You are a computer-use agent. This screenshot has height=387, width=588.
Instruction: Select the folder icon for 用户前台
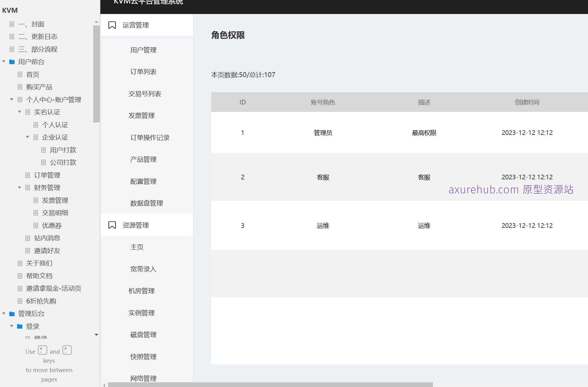click(12, 62)
